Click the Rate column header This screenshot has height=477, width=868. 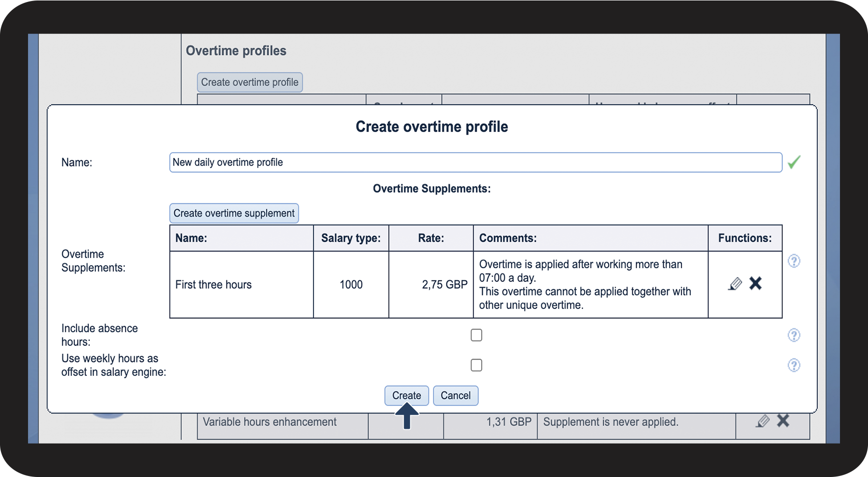[431, 238]
